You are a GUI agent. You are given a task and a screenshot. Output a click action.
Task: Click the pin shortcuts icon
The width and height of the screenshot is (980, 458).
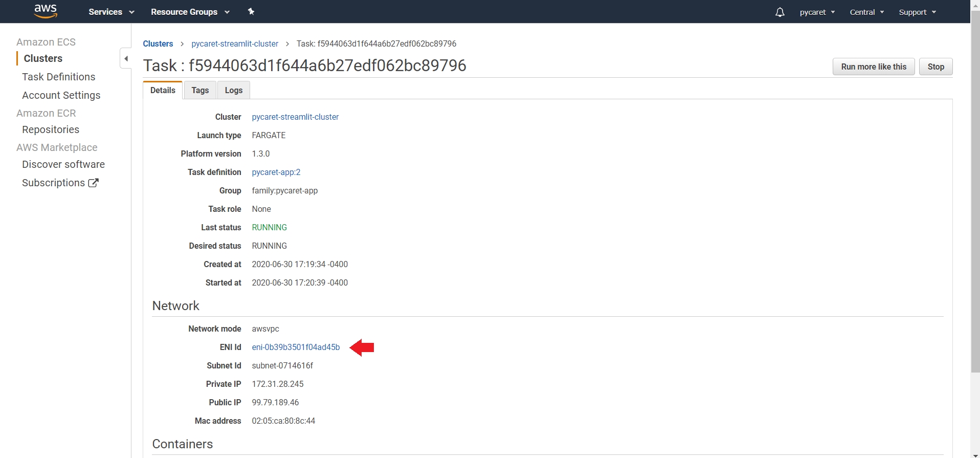pyautogui.click(x=251, y=12)
